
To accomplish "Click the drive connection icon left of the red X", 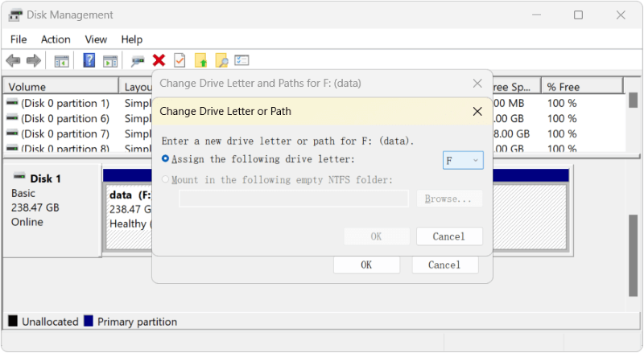I will click(138, 61).
